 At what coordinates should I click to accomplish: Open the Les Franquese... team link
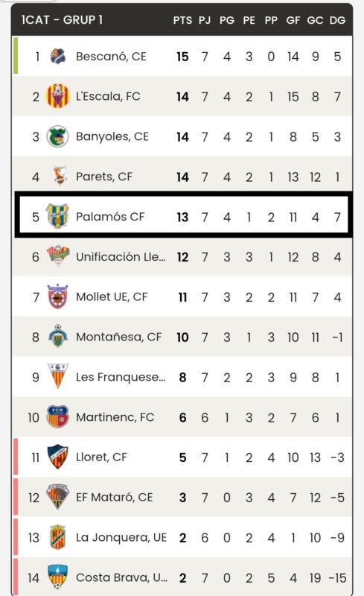tap(121, 377)
